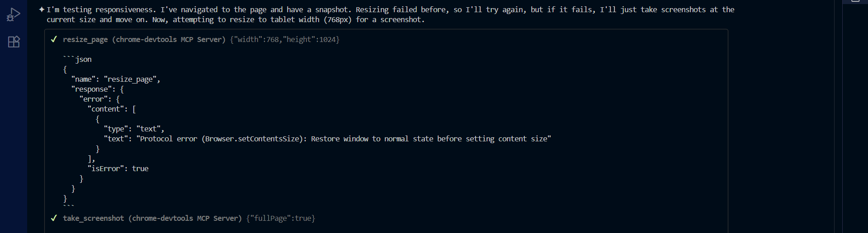Click the "response": { JSON line
Image resolution: width=868 pixels, height=233 pixels.
pos(97,89)
